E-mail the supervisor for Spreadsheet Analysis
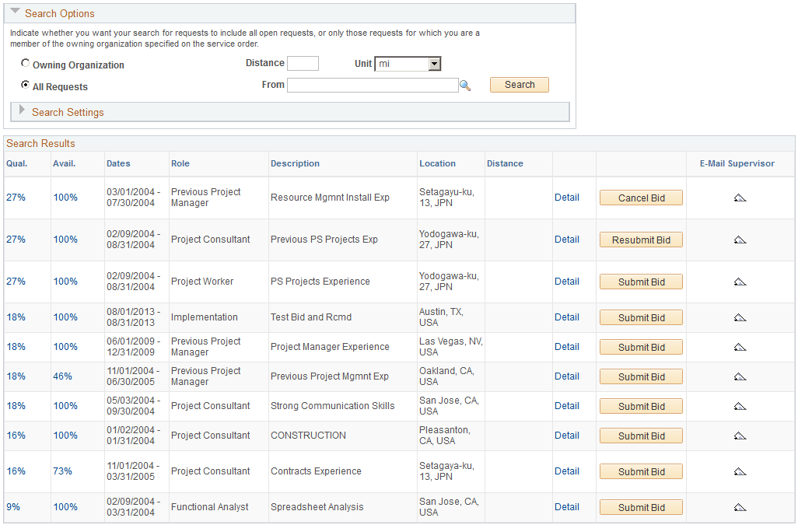The height and width of the screenshot is (532, 805). tap(740, 507)
